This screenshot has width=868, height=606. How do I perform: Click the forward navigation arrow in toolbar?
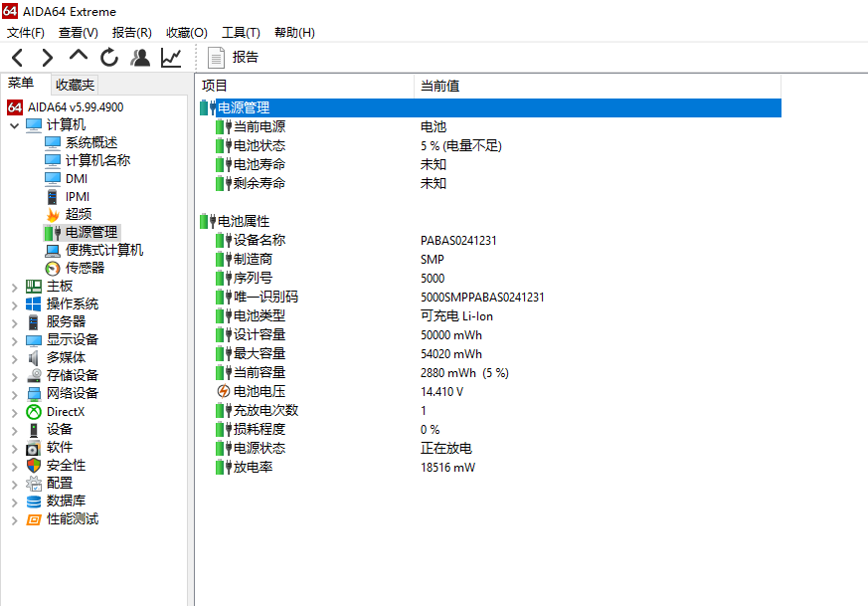coord(48,58)
